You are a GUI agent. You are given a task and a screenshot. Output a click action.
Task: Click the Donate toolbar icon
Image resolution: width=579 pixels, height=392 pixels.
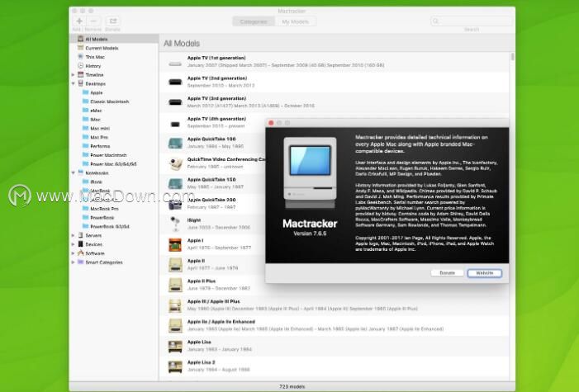pos(112,21)
